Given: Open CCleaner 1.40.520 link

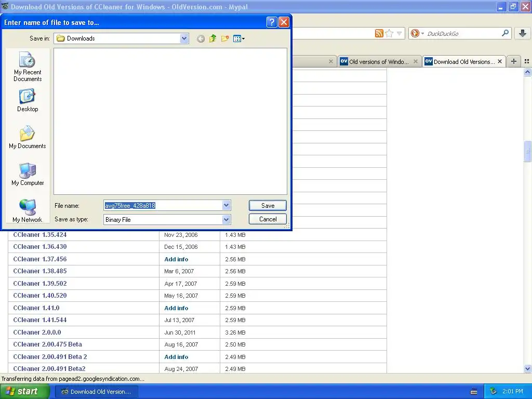Looking at the screenshot, I should pyautogui.click(x=39, y=296).
